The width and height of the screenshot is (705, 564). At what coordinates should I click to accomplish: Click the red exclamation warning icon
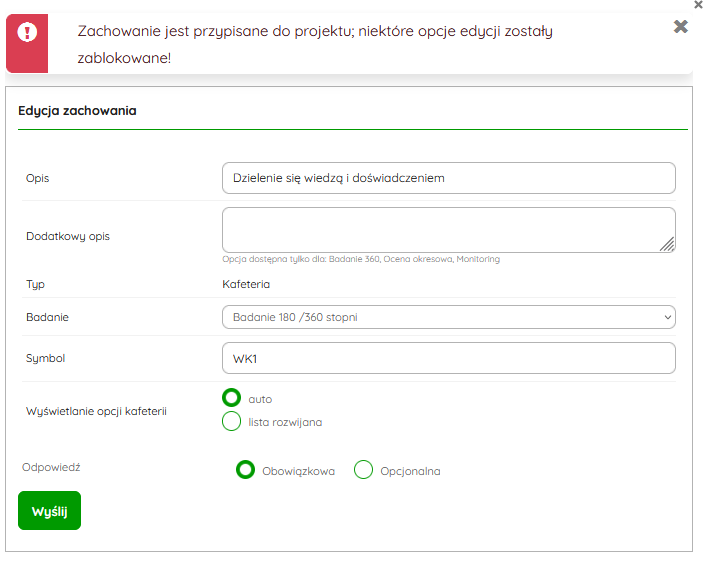29,32
